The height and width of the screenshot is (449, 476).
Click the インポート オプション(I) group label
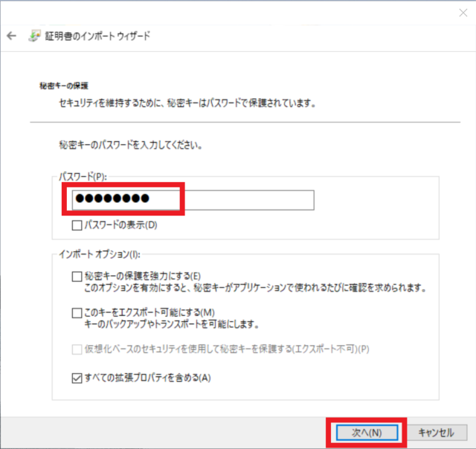100,254
